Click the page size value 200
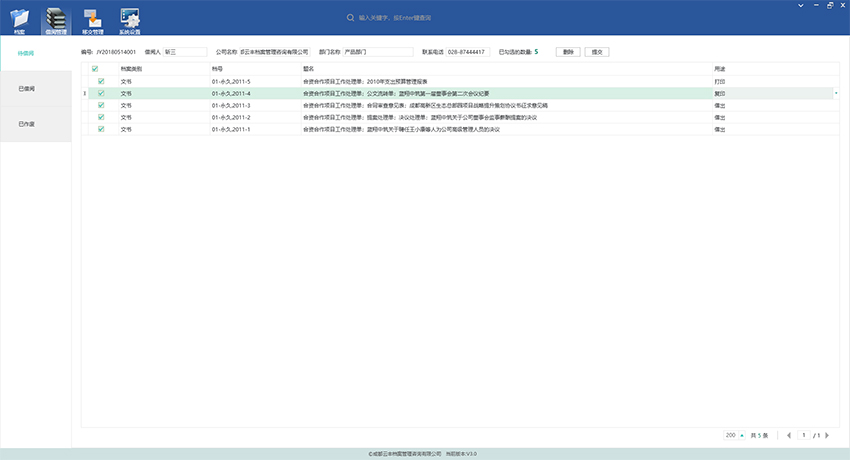Screen dimensions: 850x460 [x=731, y=435]
